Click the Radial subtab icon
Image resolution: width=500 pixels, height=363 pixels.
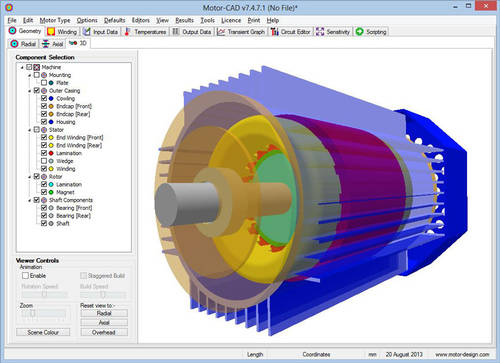pos(14,44)
